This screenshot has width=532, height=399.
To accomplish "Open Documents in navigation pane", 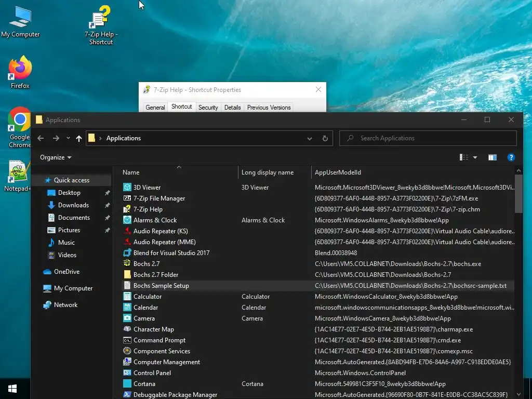I will (x=74, y=218).
